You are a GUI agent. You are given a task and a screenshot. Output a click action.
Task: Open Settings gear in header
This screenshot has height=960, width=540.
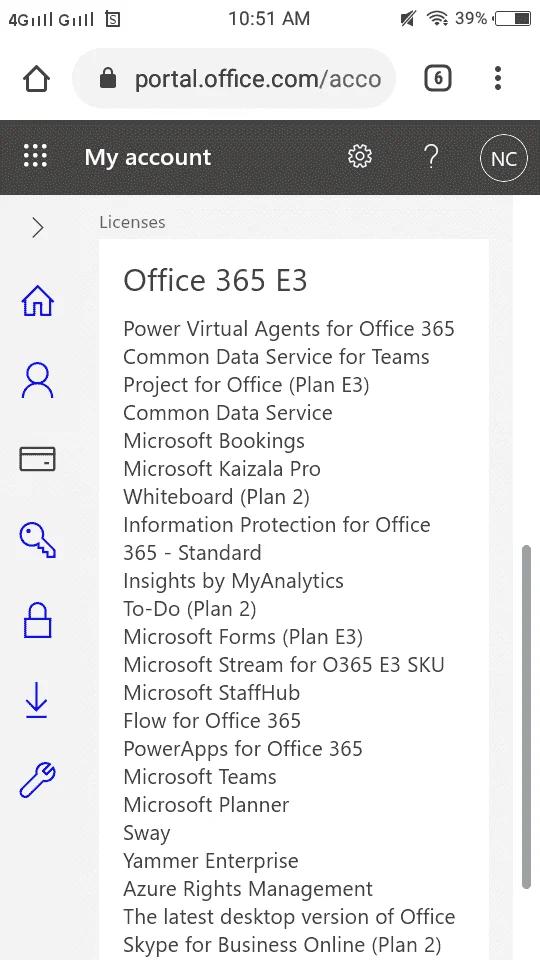coord(359,157)
